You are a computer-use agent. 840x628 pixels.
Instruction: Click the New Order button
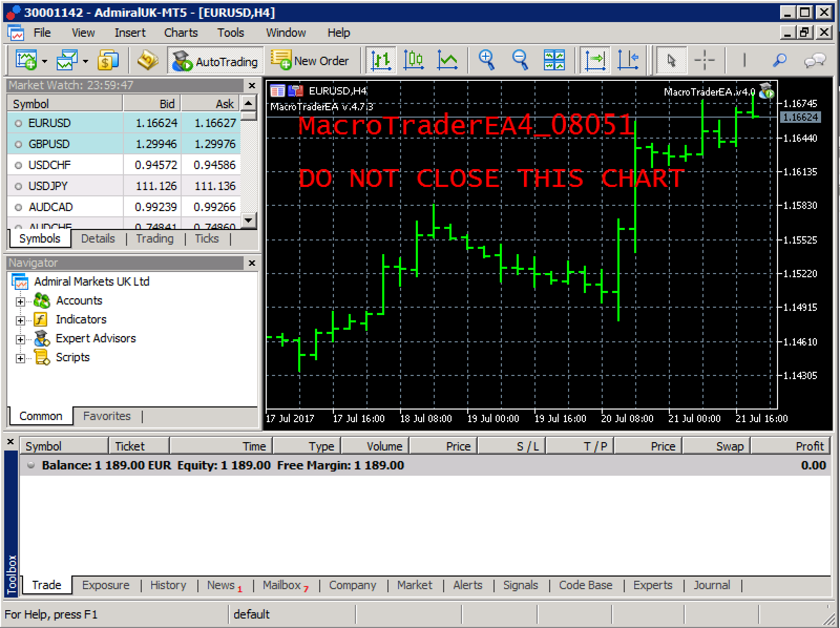pyautogui.click(x=310, y=61)
